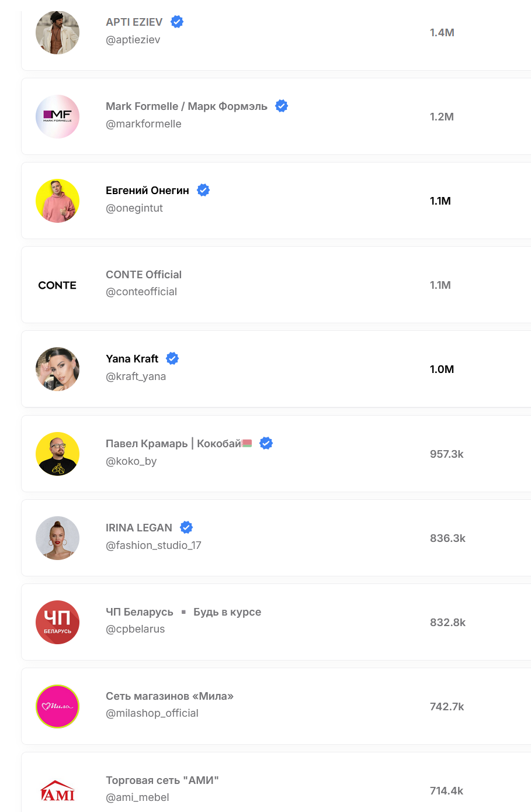This screenshot has width=531, height=812.
Task: Open CONTE Official account name
Action: tap(144, 275)
